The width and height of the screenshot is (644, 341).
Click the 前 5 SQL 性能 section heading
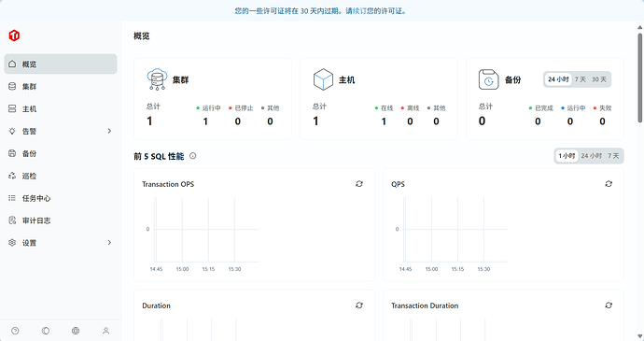point(159,156)
